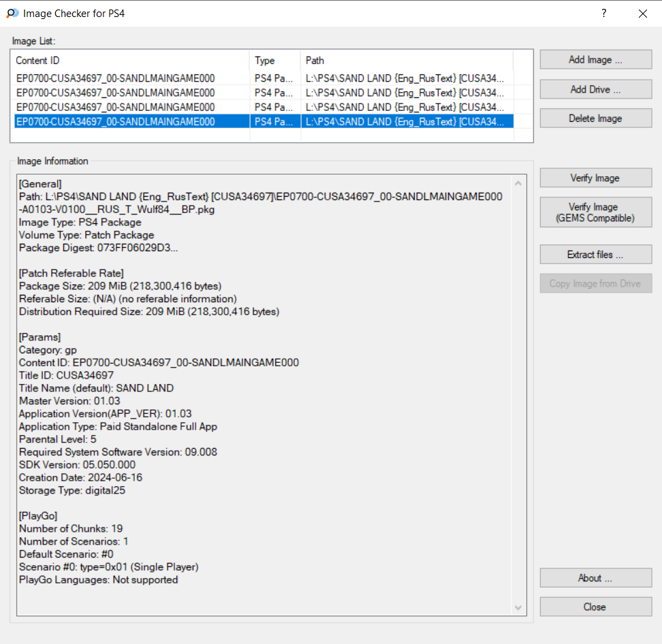Screen dimensions: 662x644
Task: Sort by the Path column header
Action: coord(406,61)
